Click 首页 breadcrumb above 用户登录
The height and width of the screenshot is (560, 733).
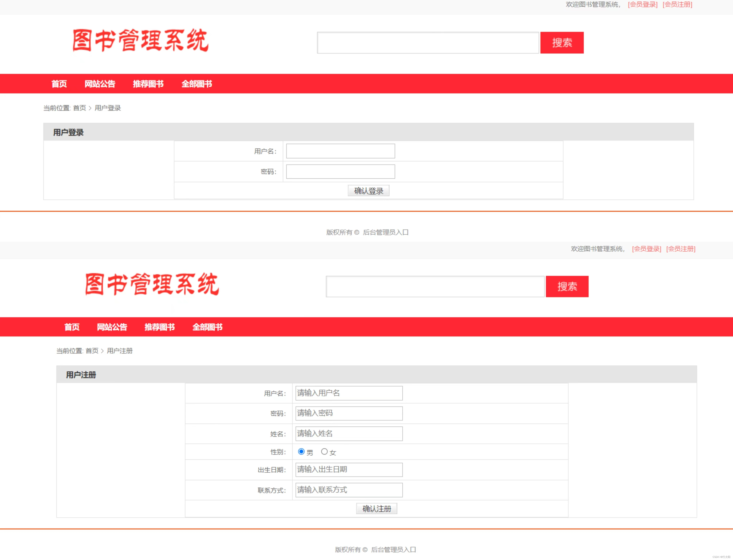click(79, 108)
